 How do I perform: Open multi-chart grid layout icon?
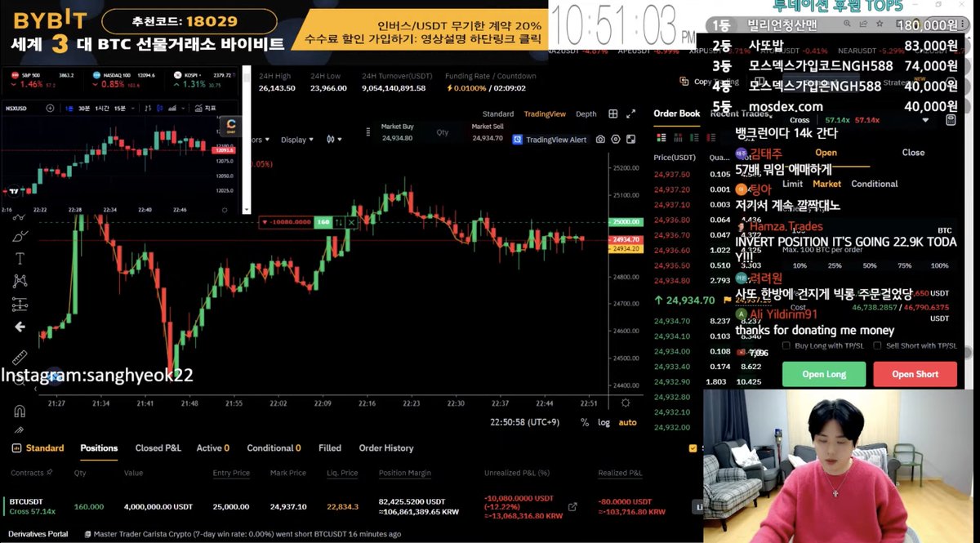point(613,114)
